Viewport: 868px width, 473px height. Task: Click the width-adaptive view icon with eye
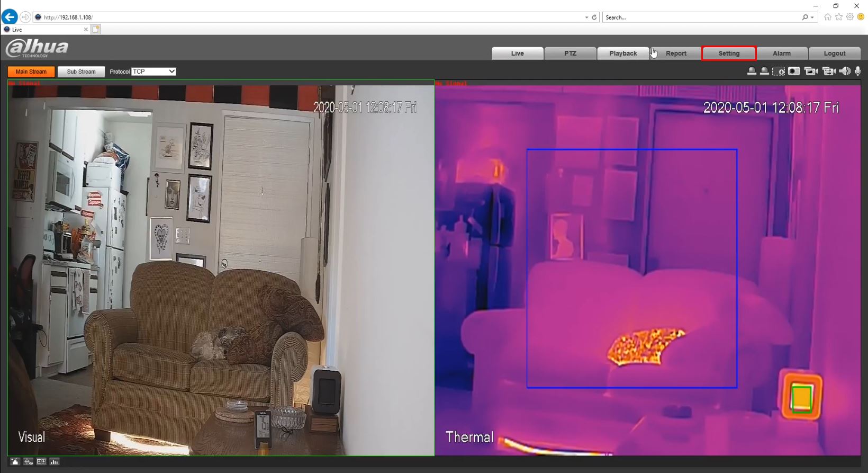point(28,462)
